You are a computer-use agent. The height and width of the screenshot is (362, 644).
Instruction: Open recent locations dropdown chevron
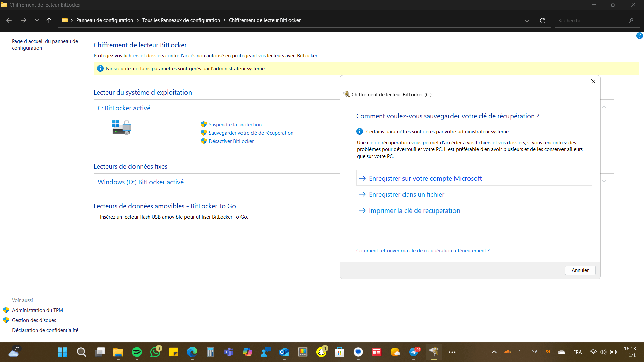[x=37, y=20]
